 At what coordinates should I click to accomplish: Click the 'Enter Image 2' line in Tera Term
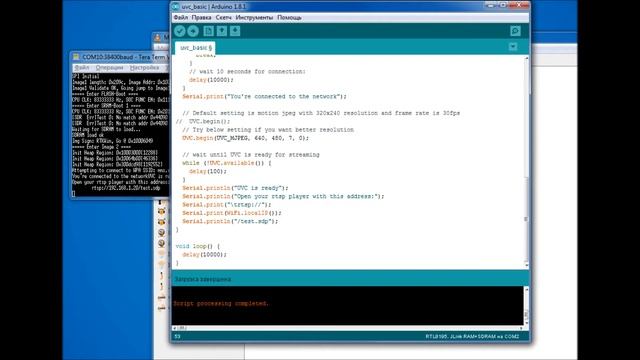[x=101, y=147]
